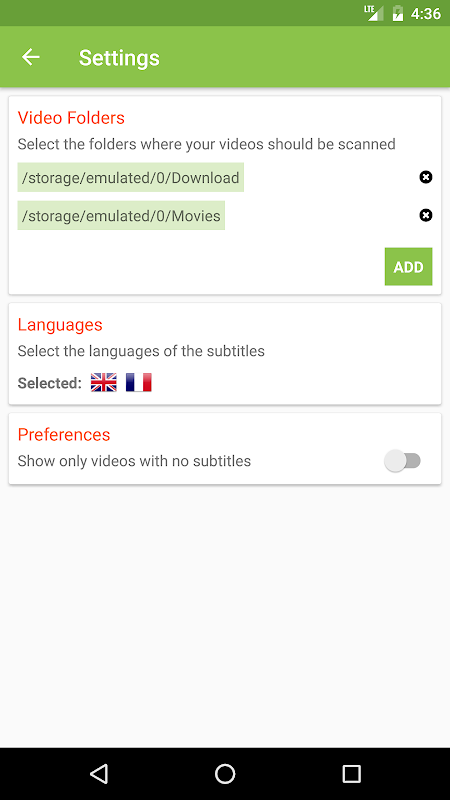Tap the Settings title text
Viewport: 450px width, 800px height.
119,58
